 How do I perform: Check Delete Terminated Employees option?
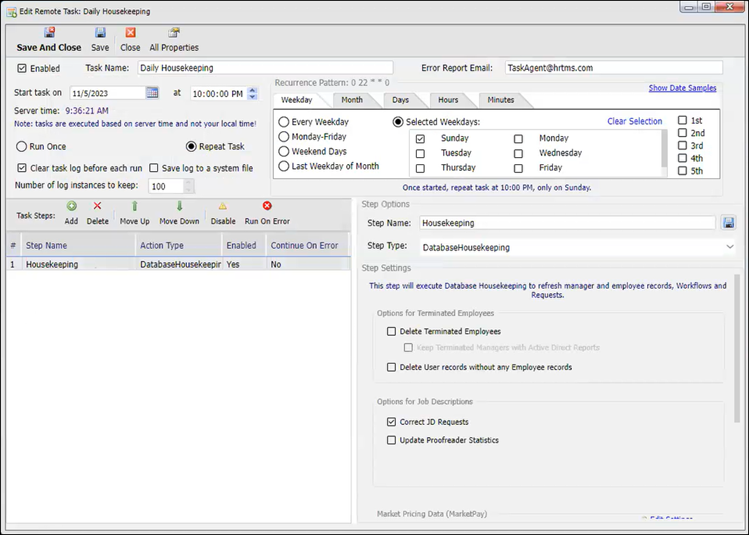392,331
